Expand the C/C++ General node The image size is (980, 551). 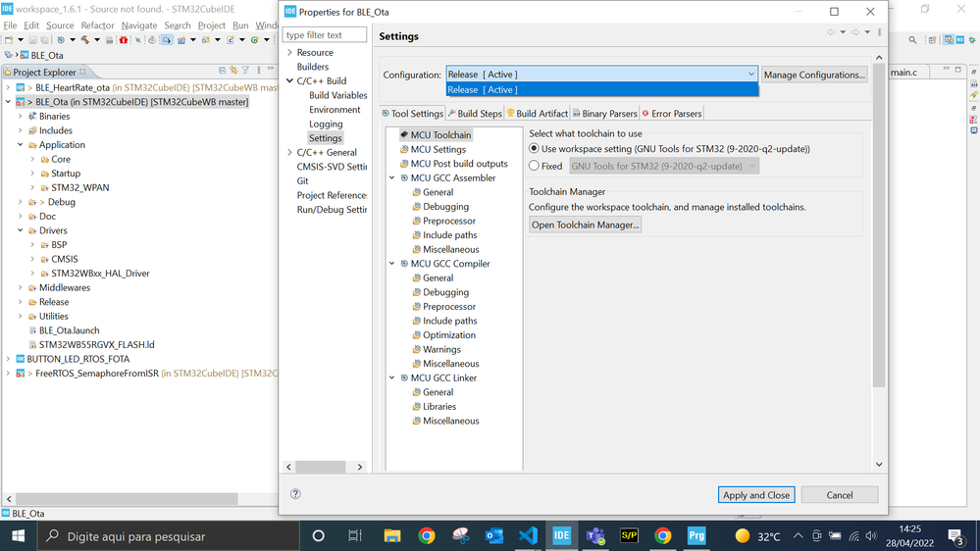289,152
